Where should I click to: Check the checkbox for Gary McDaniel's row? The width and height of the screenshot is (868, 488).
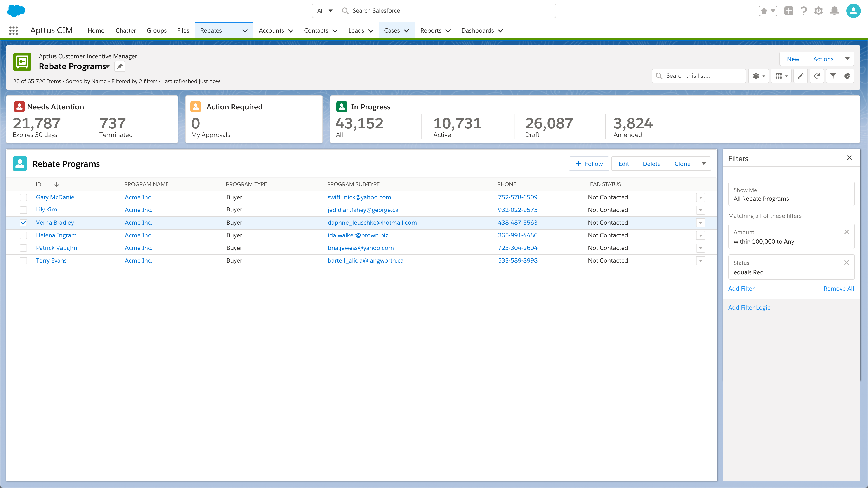[23, 197]
